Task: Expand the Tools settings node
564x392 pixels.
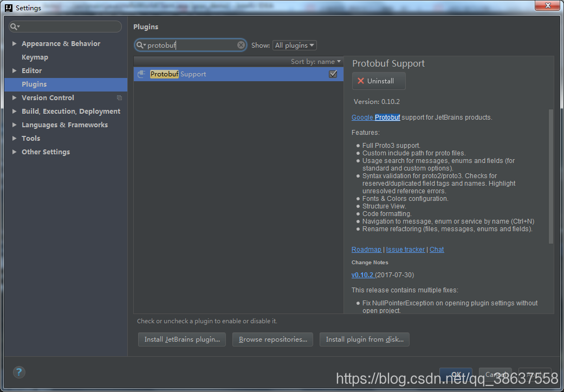Action: tap(15, 138)
